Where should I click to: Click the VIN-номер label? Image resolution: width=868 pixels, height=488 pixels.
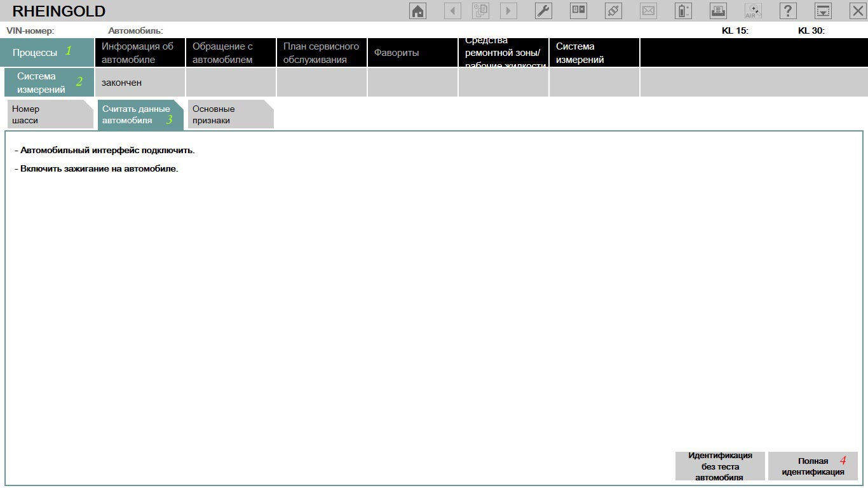click(31, 30)
